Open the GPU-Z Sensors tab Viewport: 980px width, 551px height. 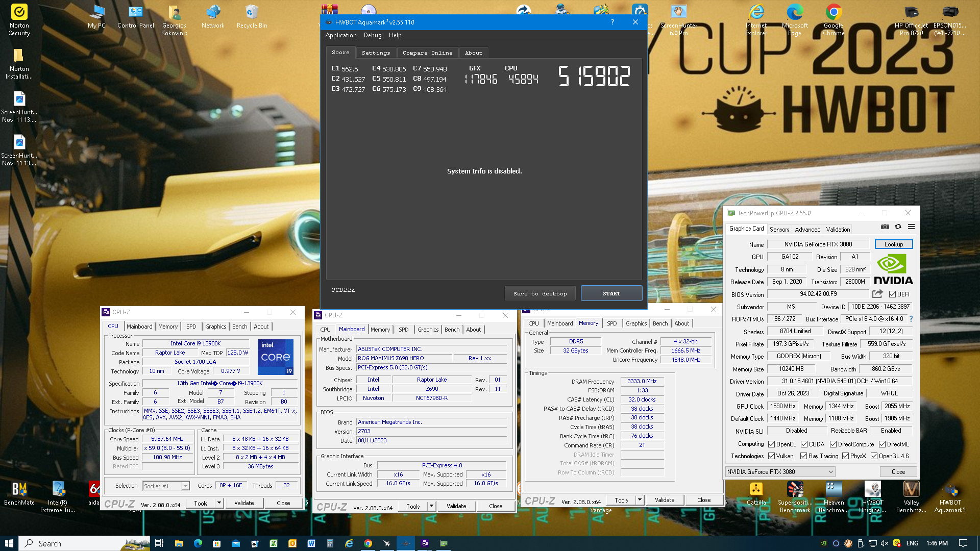[x=779, y=230]
